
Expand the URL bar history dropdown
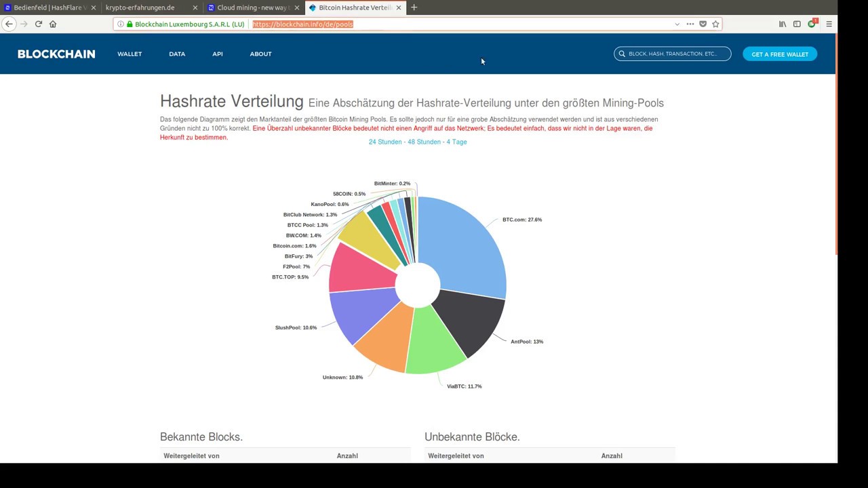tap(677, 24)
